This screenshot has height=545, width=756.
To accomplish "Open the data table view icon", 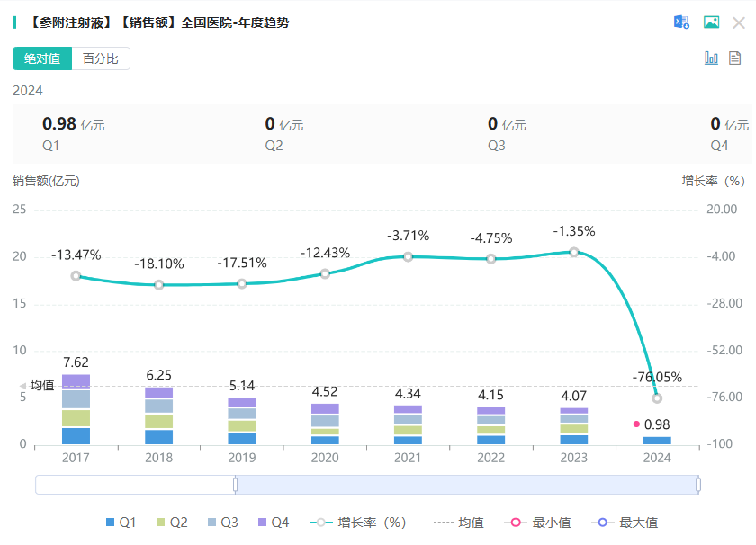I will click(735, 58).
